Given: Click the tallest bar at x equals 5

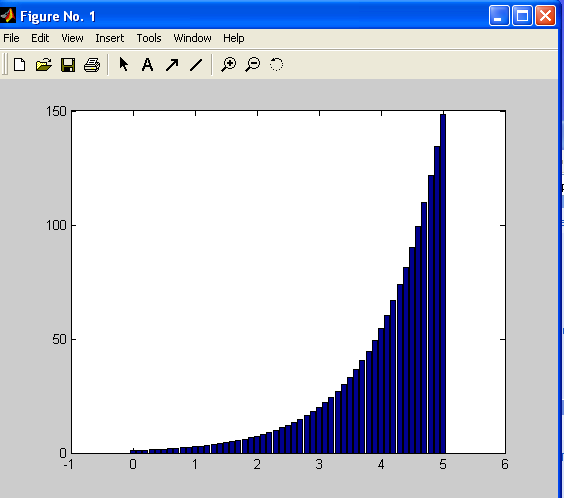Looking at the screenshot, I should point(443,284).
